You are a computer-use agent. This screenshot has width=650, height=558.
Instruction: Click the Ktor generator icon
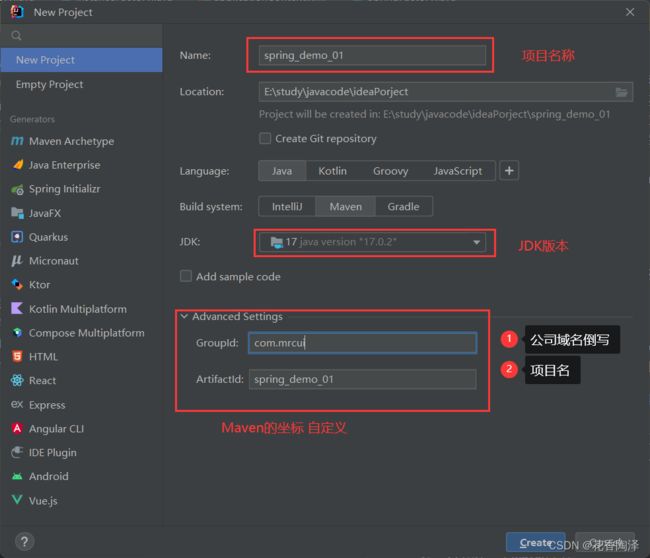point(17,284)
